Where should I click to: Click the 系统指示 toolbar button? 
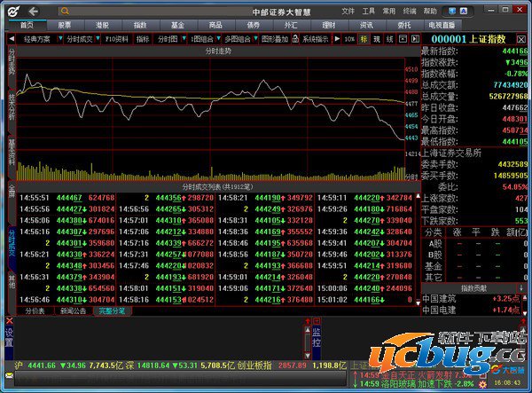pyautogui.click(x=316, y=39)
